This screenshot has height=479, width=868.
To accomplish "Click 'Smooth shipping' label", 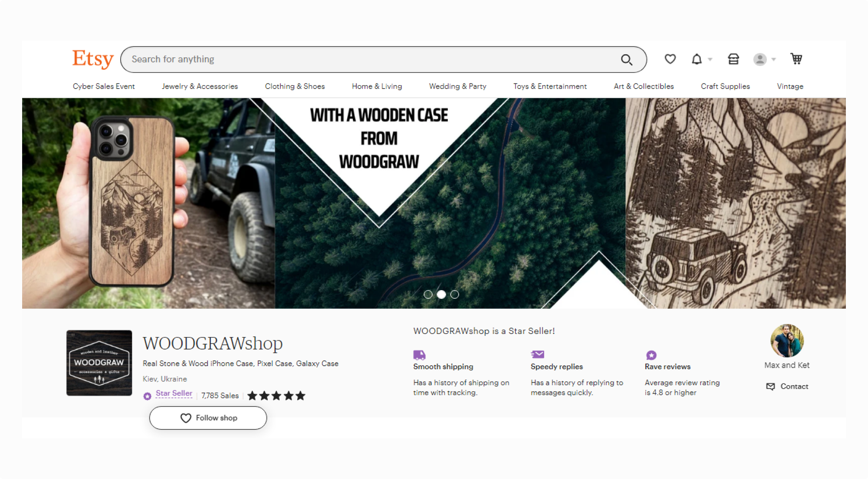I will point(443,367).
